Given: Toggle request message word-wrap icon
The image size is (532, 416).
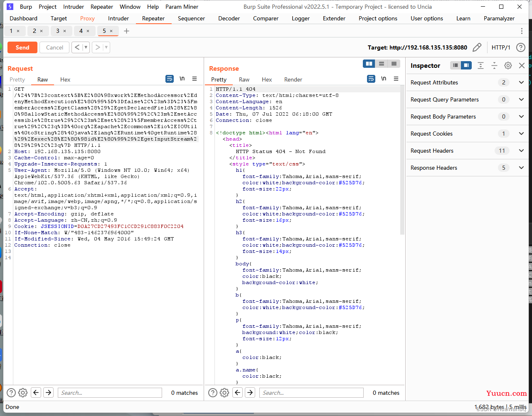Looking at the screenshot, I should (170, 79).
